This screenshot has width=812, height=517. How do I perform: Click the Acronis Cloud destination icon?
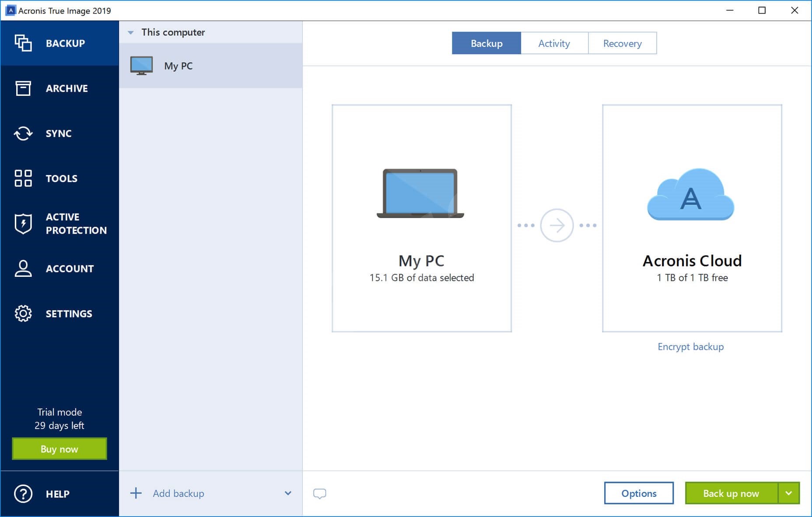coord(691,194)
